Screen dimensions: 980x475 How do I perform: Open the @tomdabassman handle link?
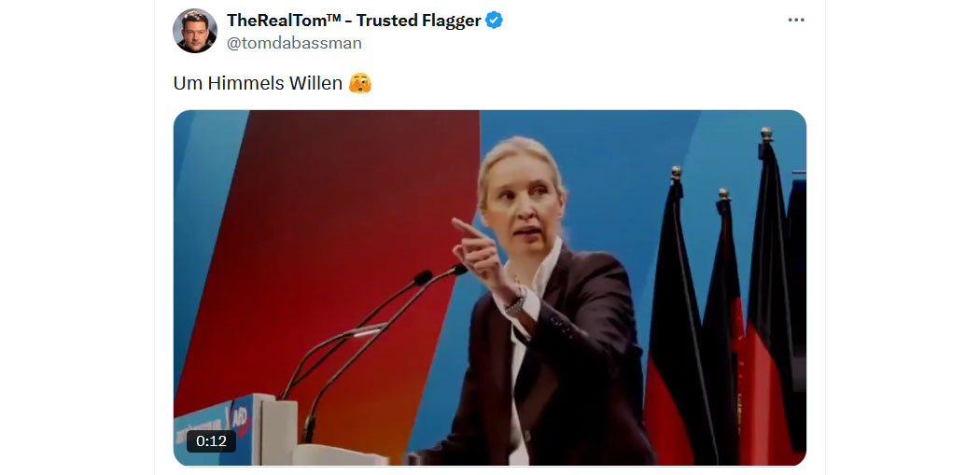(294, 43)
